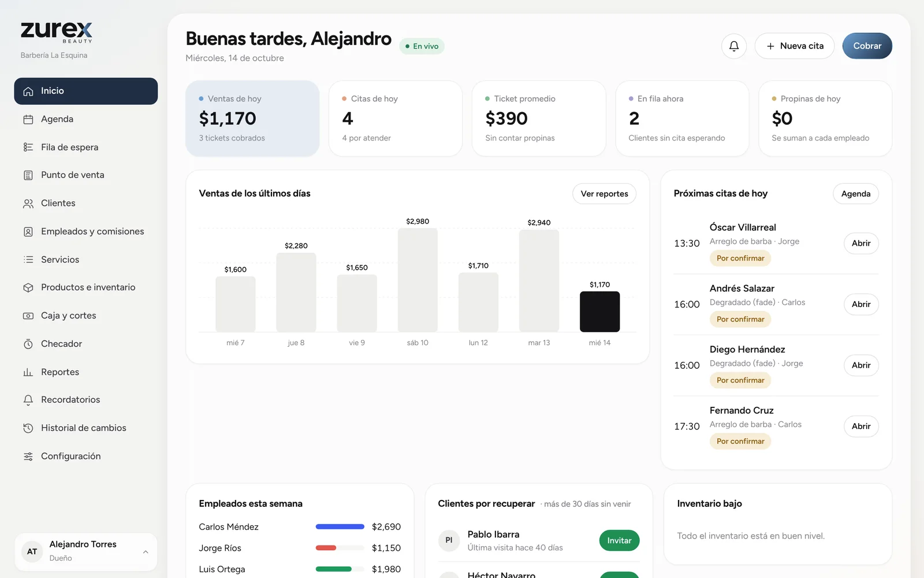Open notifications with the bell button
Viewport: 924px width, 578px height.
pyautogui.click(x=734, y=46)
